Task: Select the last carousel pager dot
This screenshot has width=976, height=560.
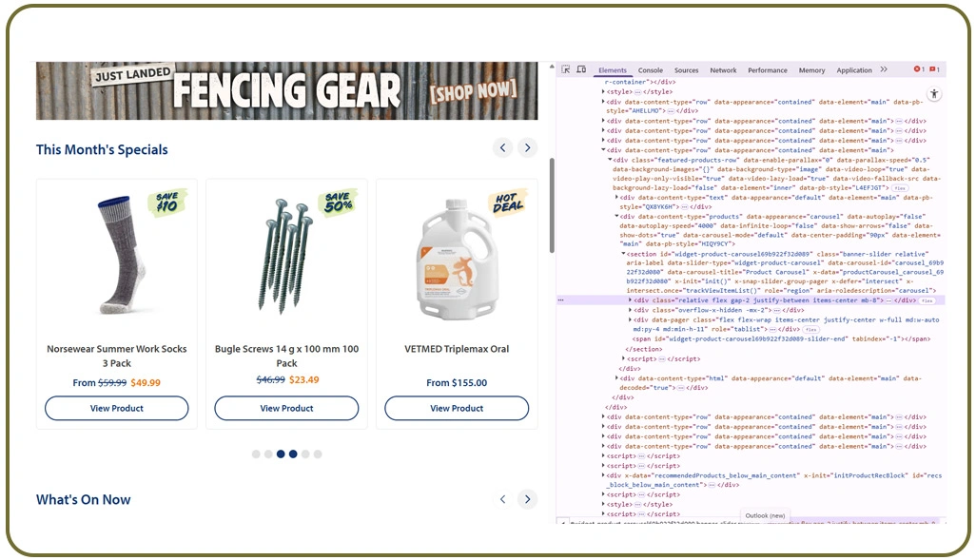Action: click(x=318, y=454)
